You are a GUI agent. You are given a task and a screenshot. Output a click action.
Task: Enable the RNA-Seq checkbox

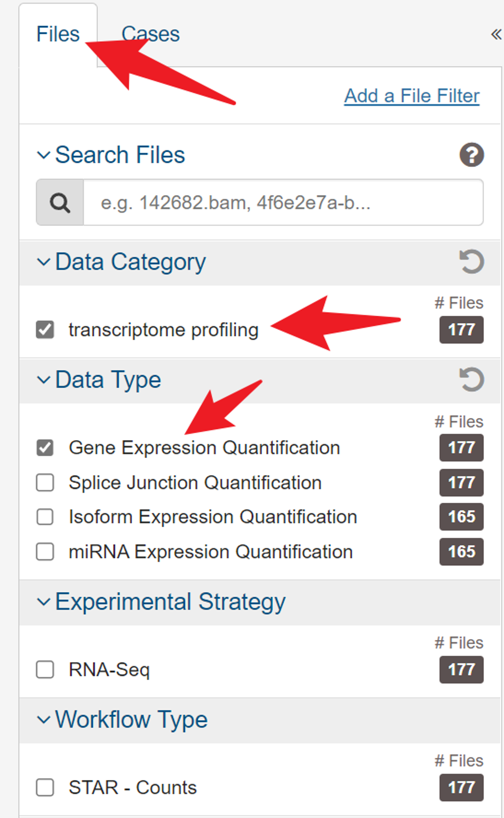[45, 670]
